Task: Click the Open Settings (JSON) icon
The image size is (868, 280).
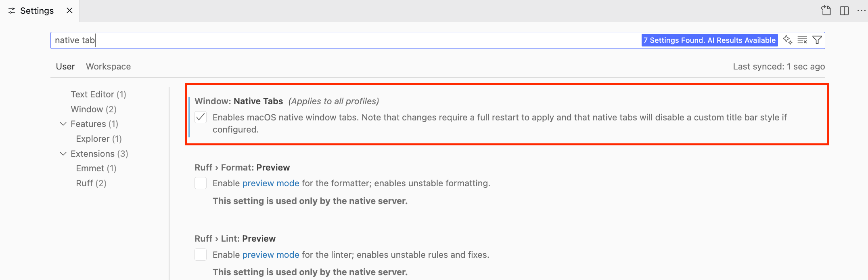Action: tap(826, 11)
